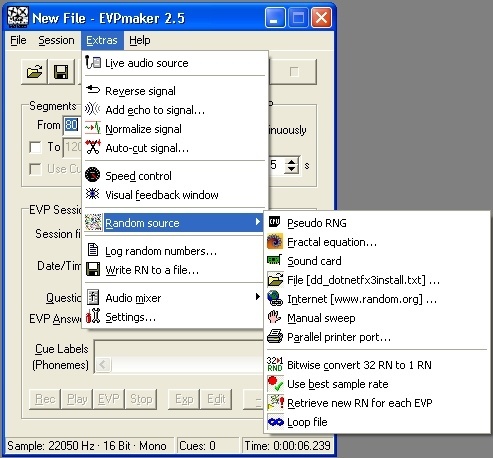Click the Sample 22050 Hz status bar entry
The height and width of the screenshot is (458, 493).
[90, 446]
